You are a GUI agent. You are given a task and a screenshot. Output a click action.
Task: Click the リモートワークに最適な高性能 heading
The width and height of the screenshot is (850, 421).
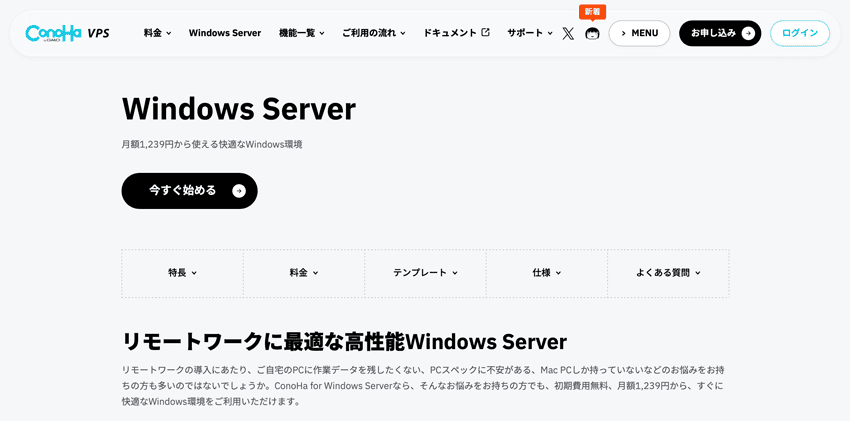[x=344, y=342]
